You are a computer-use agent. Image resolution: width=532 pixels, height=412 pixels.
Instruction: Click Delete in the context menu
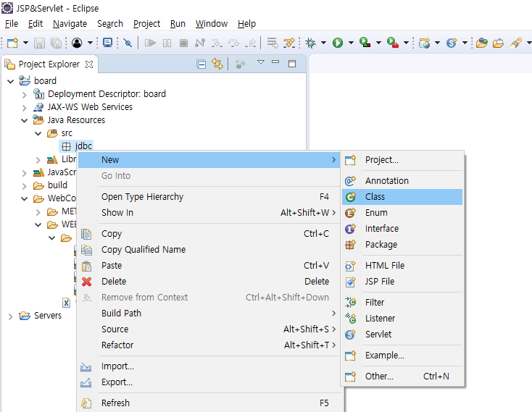[x=209, y=282]
